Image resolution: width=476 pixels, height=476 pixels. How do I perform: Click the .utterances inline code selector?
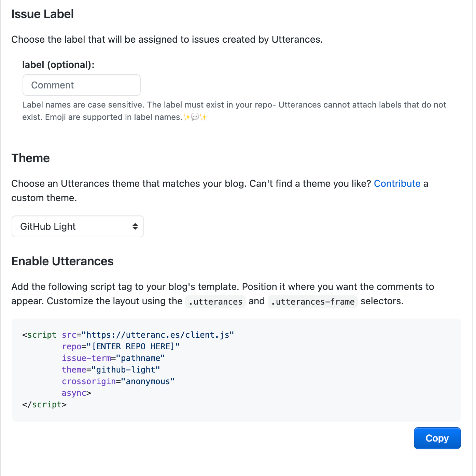click(x=215, y=302)
